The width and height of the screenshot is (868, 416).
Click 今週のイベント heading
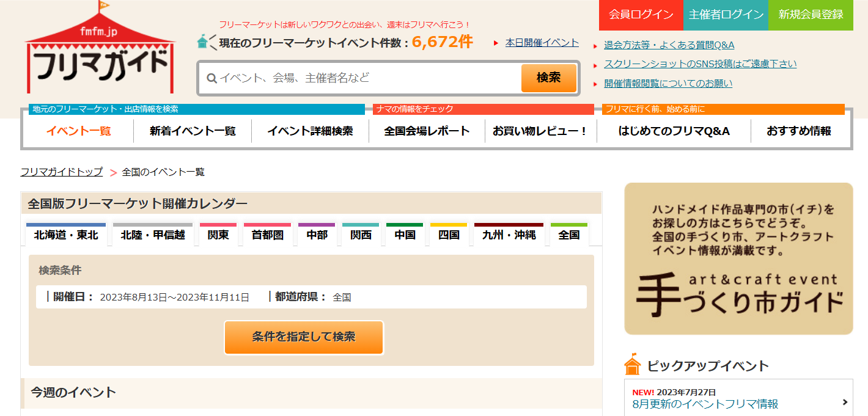(73, 392)
